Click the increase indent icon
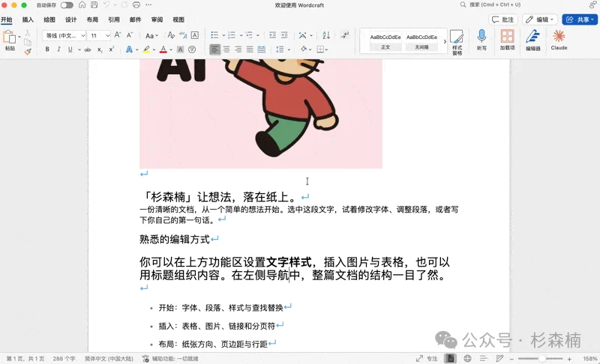The image size is (600, 364). (284, 35)
